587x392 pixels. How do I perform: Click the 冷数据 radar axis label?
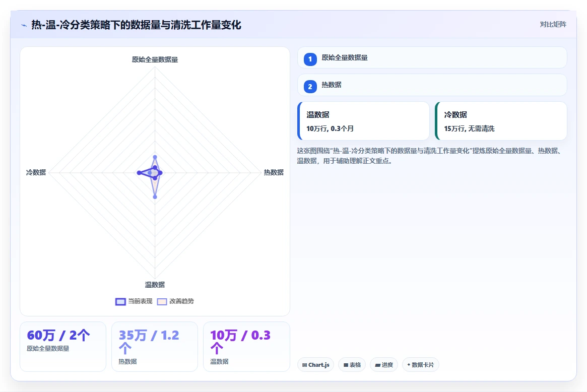coord(36,172)
